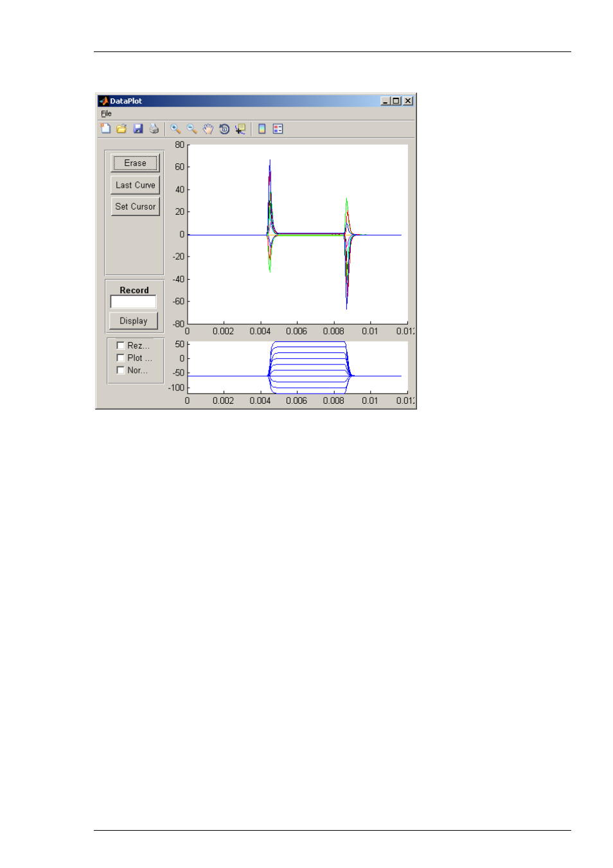
Task: Click the '-100' y-axis label of lower plot
Action: [x=176, y=388]
